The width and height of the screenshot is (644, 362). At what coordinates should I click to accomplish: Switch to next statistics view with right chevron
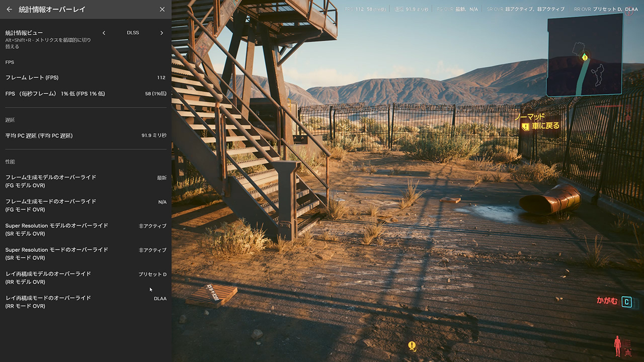tap(162, 33)
